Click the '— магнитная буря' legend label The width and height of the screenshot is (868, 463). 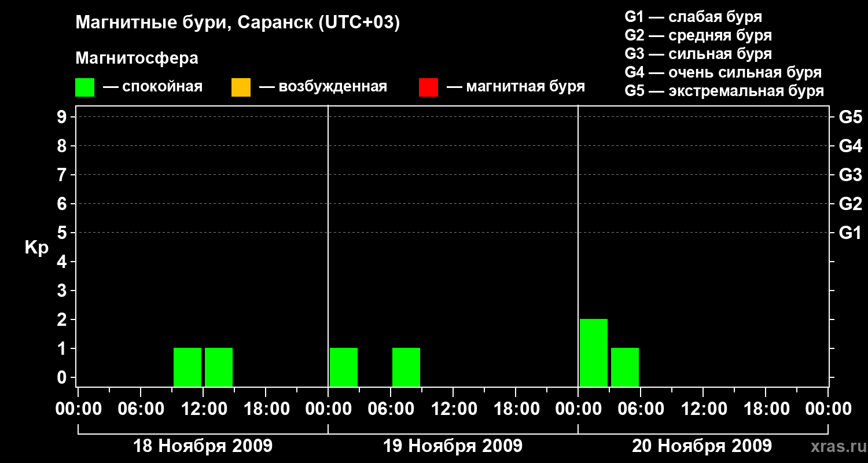516,87
